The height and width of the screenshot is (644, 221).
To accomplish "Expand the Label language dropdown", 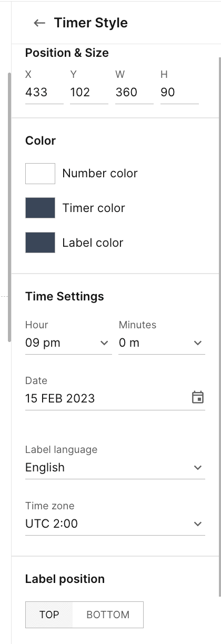I will click(x=115, y=467).
